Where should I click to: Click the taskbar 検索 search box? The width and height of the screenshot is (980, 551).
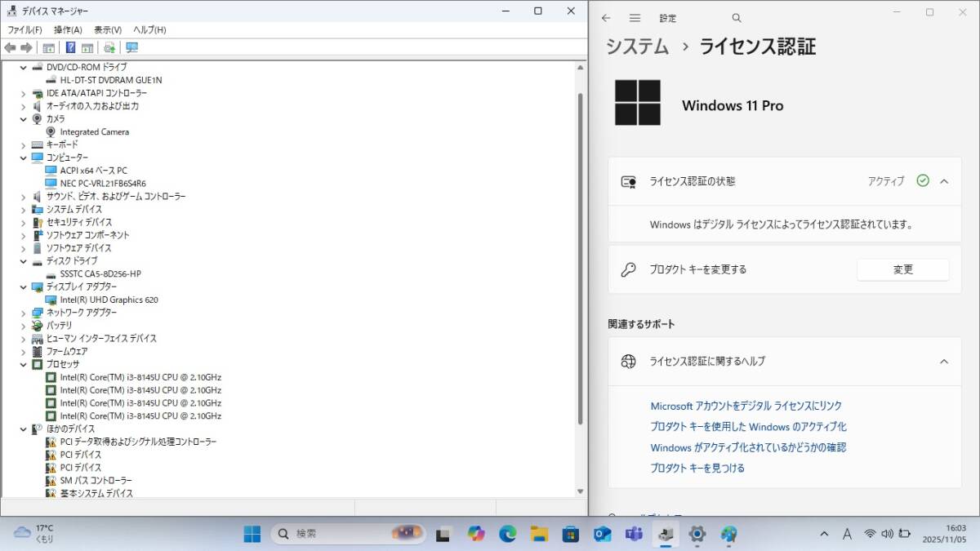tap(350, 534)
